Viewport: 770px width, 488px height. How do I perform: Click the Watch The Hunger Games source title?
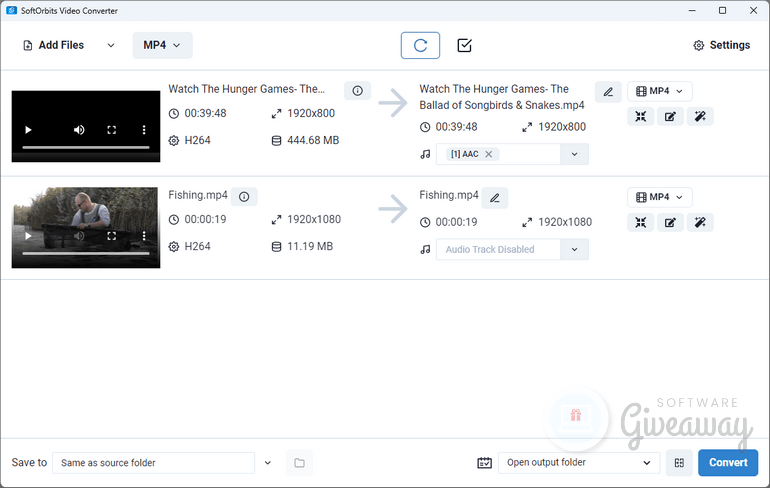tap(247, 89)
